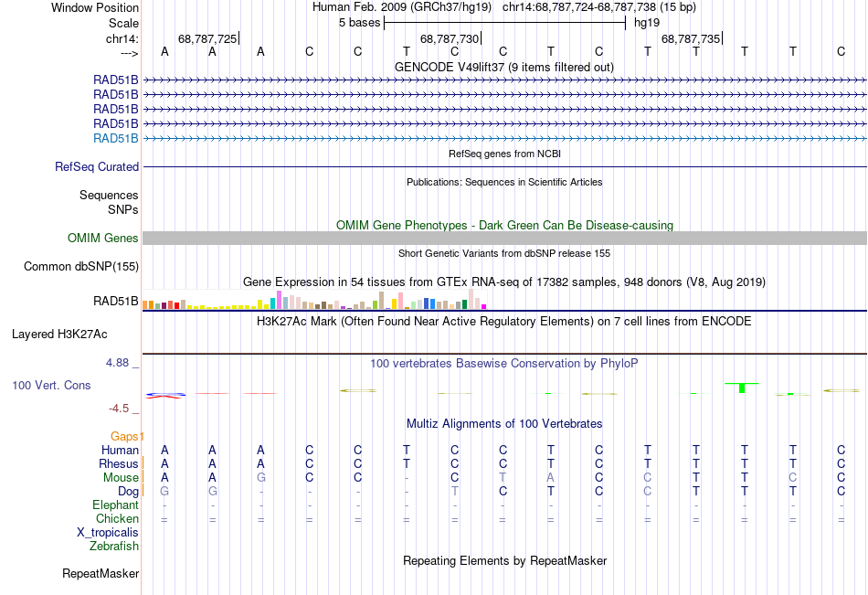Click the 68,787,725 coordinate marker

click(207, 38)
